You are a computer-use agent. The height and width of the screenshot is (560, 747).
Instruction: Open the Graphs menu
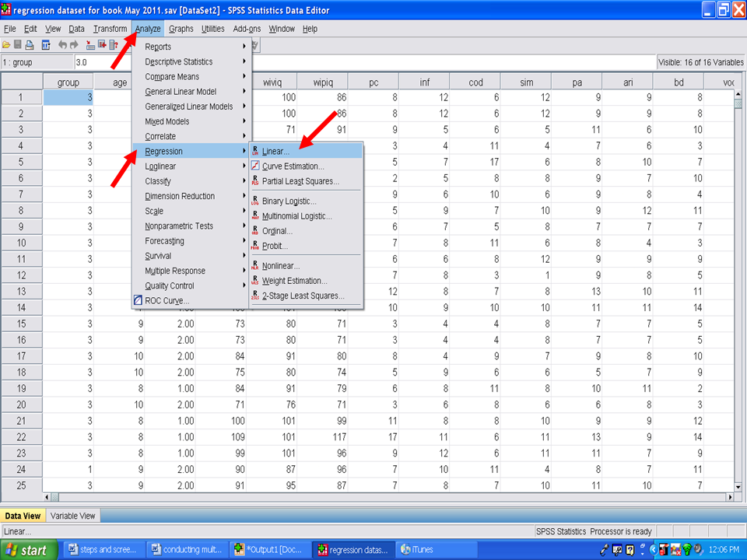coord(181,29)
